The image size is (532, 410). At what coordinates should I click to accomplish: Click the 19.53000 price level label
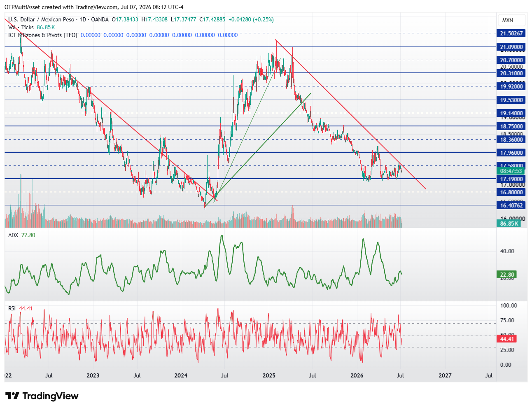coord(511,100)
